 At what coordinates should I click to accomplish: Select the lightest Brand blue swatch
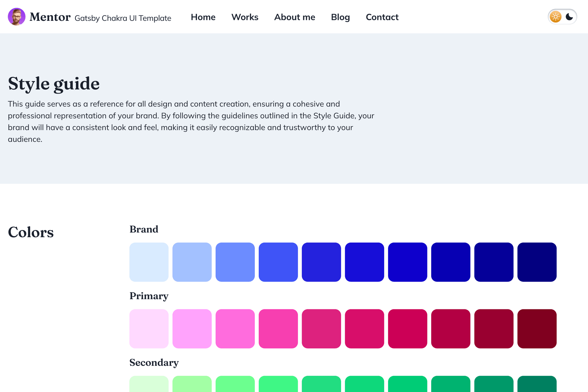(149, 262)
